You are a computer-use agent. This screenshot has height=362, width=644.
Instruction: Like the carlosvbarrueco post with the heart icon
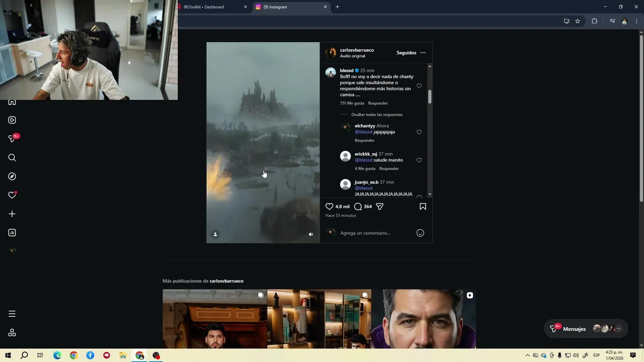coord(330,207)
